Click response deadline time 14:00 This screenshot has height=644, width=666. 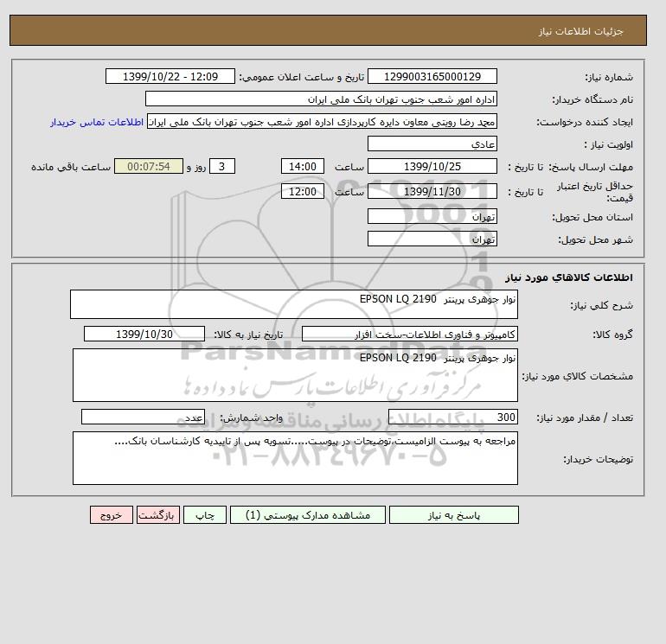click(303, 167)
